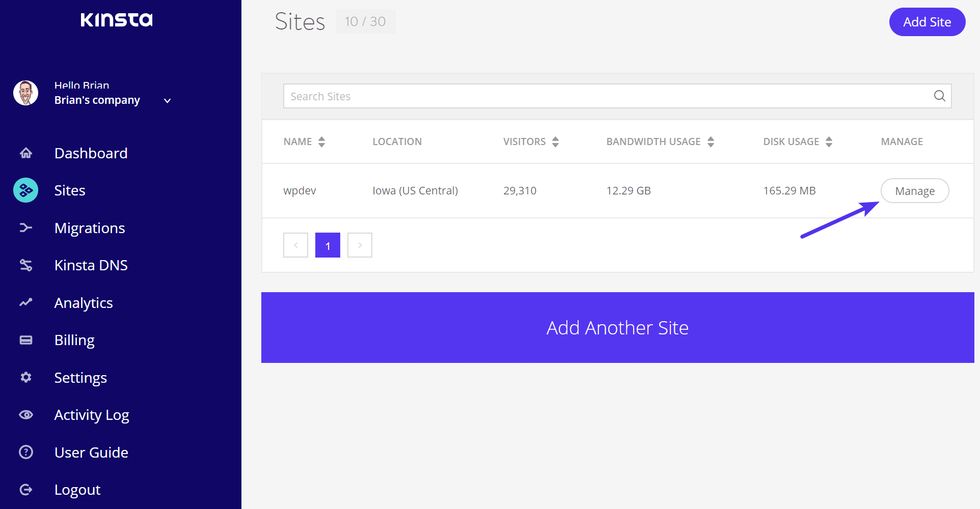The image size is (980, 509).
Task: Click the Add Site button
Action: click(x=927, y=22)
